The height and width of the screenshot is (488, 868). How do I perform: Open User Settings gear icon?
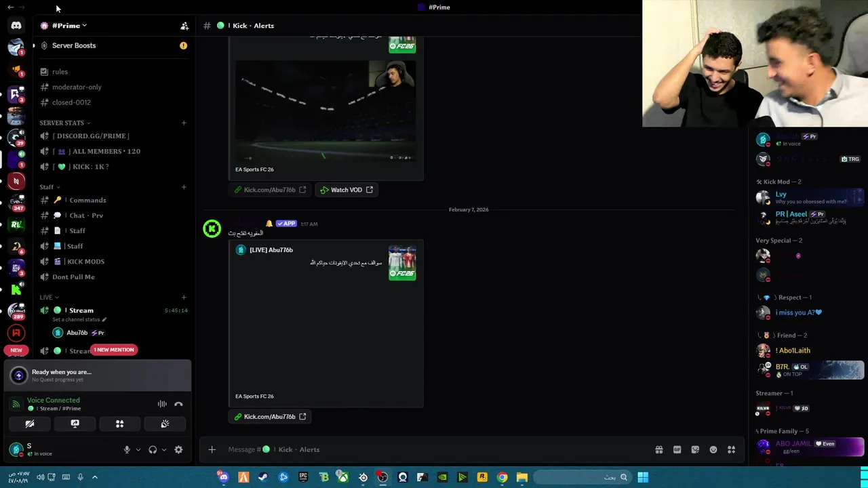tap(178, 449)
